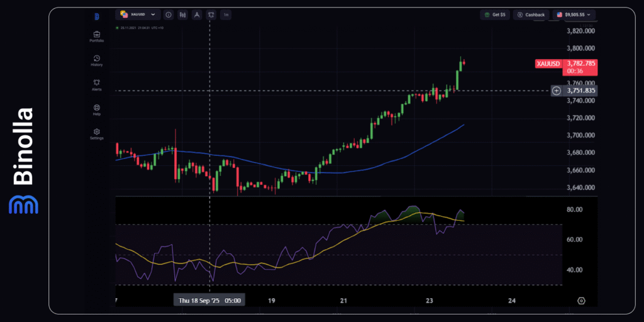Open trade History from sidebar
The width and height of the screenshot is (644, 322).
[97, 60]
